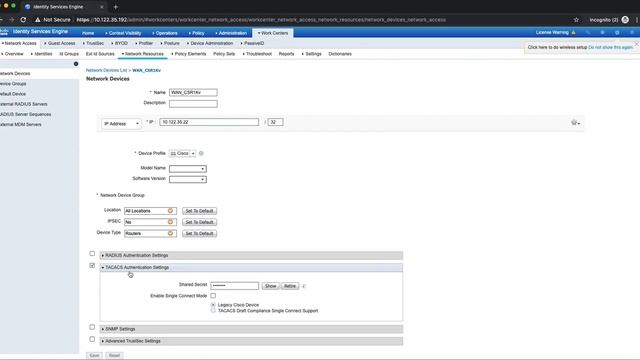Close the wireless setup notification
This screenshot has height=360, width=640.
(x=636, y=44)
